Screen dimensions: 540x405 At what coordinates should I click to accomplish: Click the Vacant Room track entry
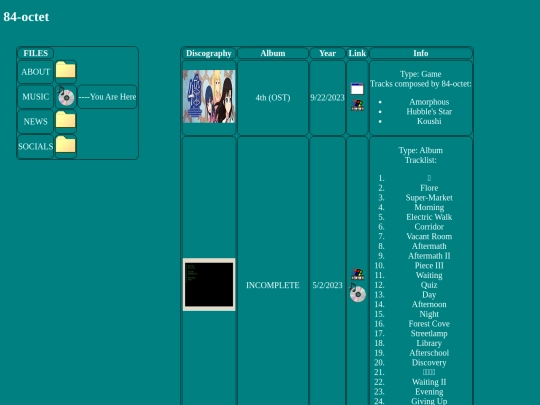point(429,236)
